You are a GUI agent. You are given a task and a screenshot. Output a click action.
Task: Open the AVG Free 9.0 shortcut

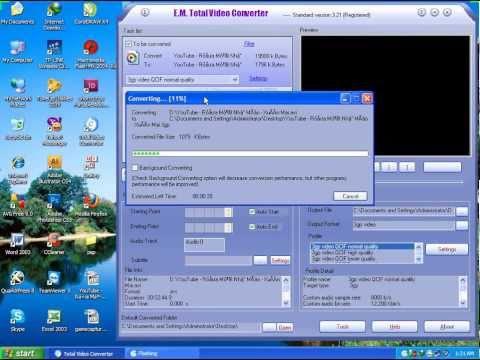pyautogui.click(x=17, y=205)
